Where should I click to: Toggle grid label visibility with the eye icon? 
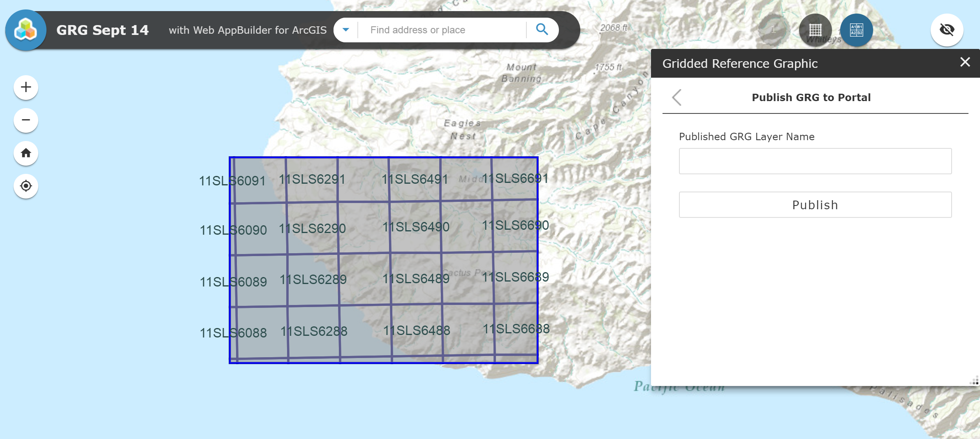click(947, 30)
